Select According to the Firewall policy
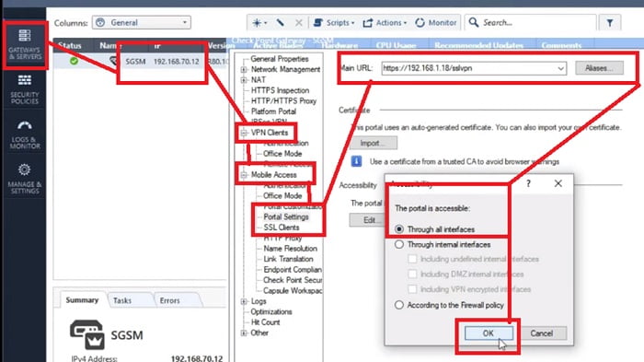 [x=398, y=305]
